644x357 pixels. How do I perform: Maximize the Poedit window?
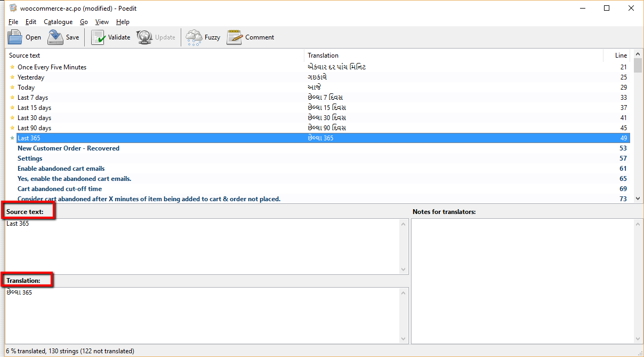[x=607, y=8]
